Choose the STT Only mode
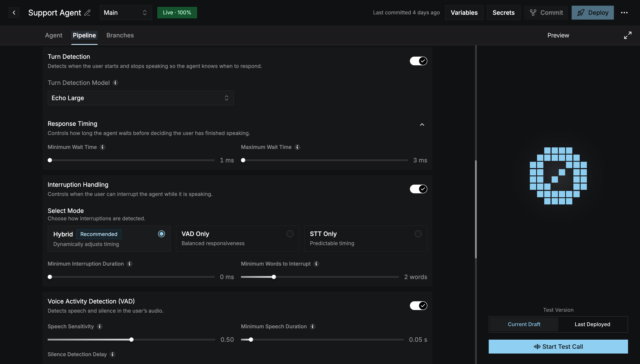Image resolution: width=640 pixels, height=364 pixels. pos(366,239)
